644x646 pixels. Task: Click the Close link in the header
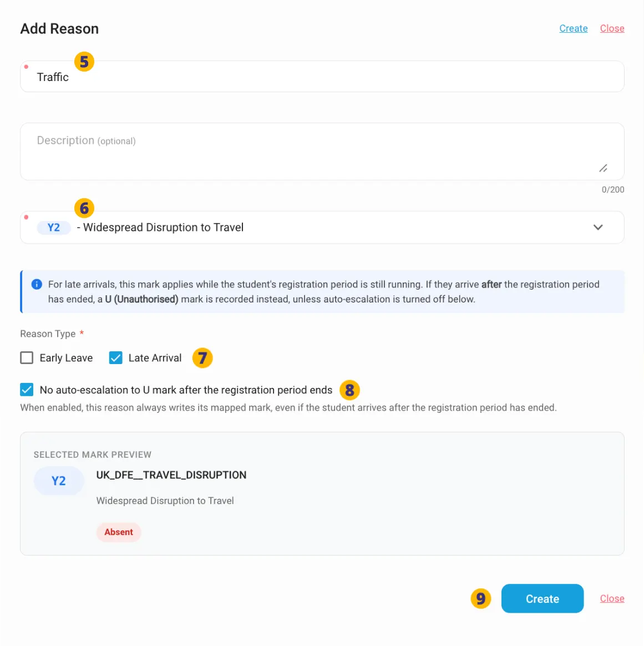coord(612,28)
